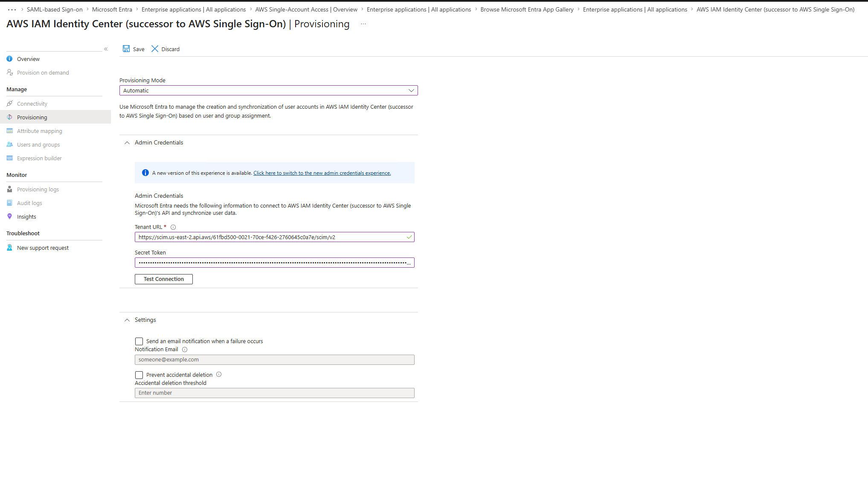Enable email notification when a failure occurs

point(139,341)
